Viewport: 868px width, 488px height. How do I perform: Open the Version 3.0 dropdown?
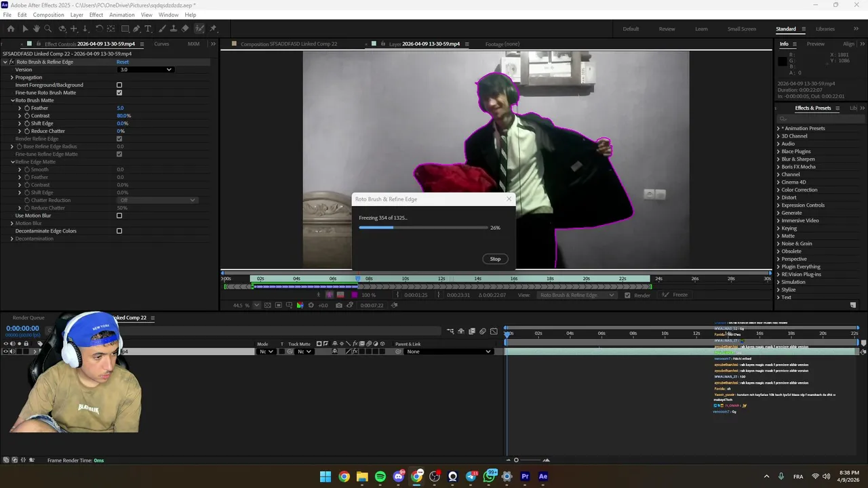pyautogui.click(x=145, y=70)
